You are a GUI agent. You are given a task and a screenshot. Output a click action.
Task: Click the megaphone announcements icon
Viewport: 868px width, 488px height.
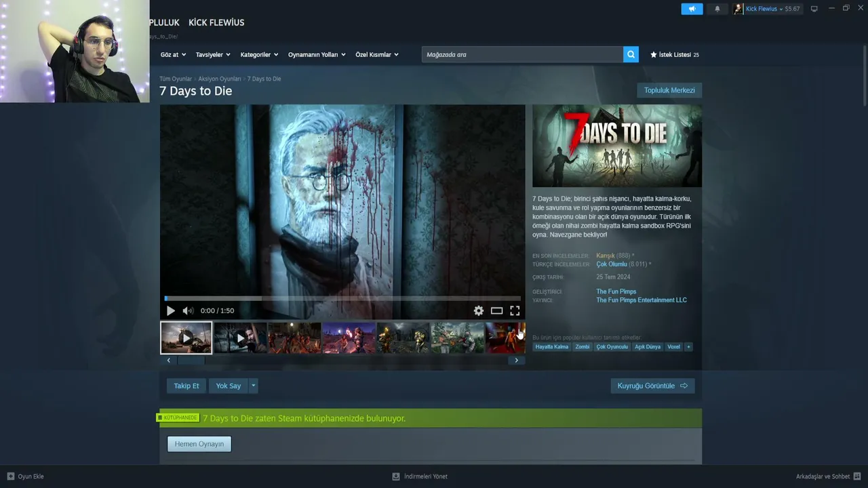coord(692,9)
